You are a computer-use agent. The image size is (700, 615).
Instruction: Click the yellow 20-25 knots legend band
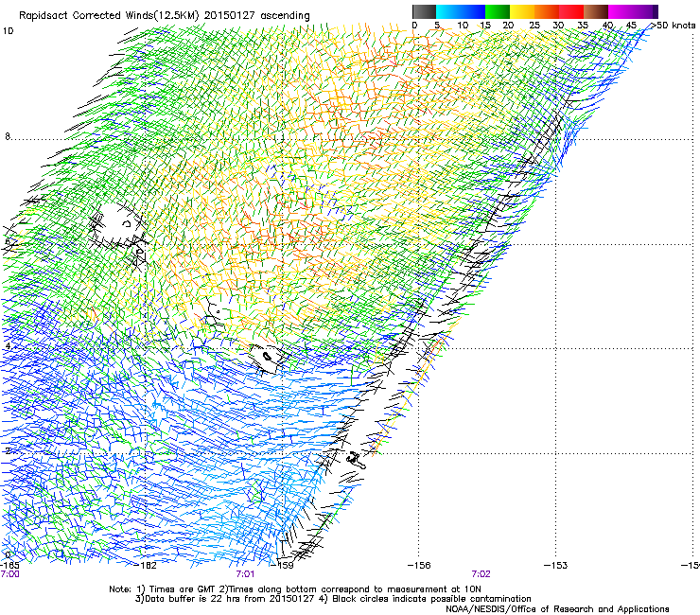[x=522, y=11]
